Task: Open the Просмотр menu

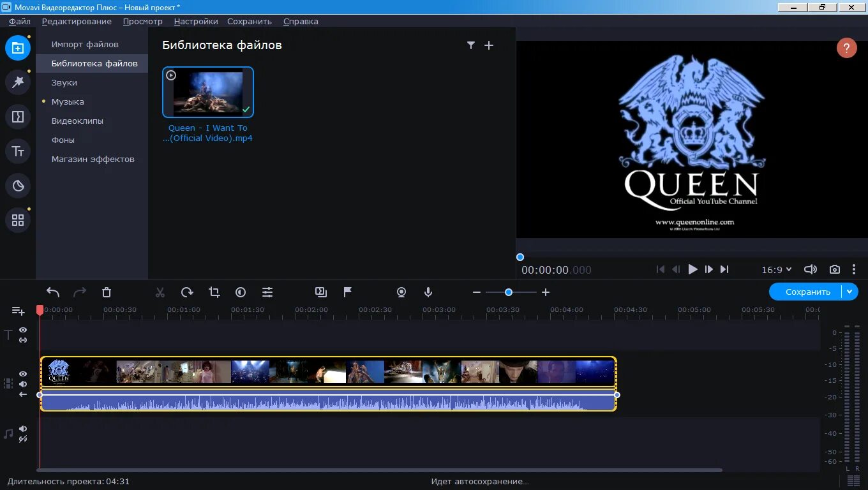Action: [143, 21]
